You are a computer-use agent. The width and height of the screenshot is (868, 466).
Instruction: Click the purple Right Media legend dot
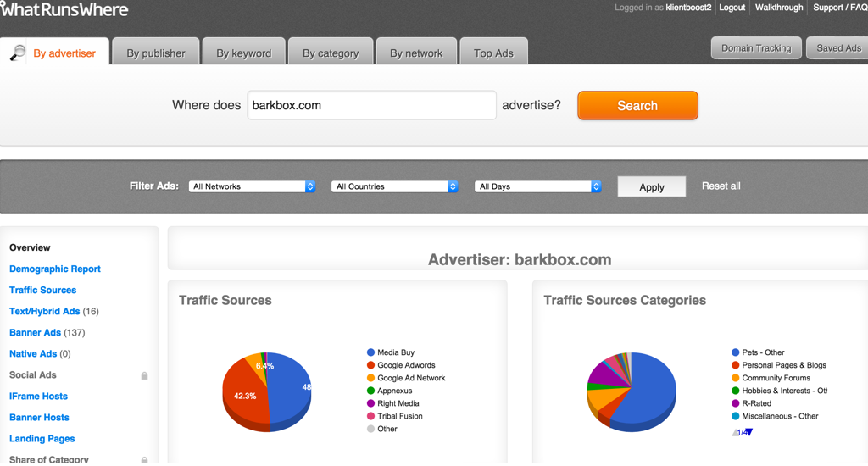click(x=371, y=403)
